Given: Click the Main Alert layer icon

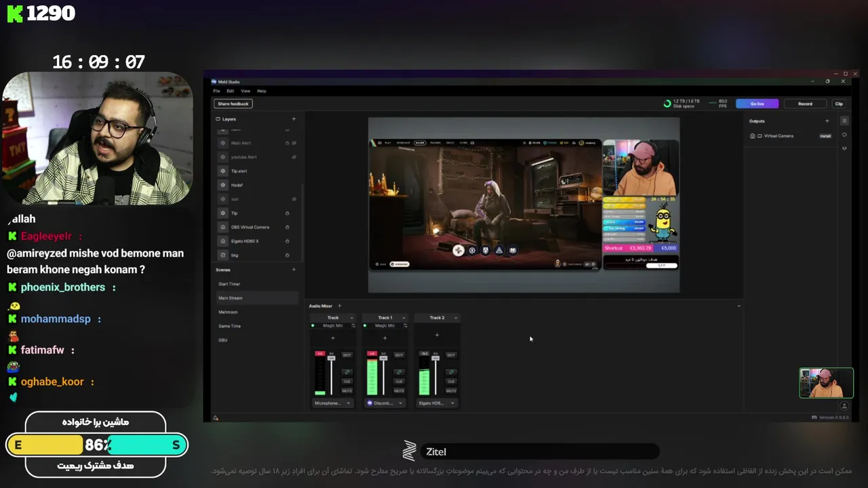Looking at the screenshot, I should 223,143.
